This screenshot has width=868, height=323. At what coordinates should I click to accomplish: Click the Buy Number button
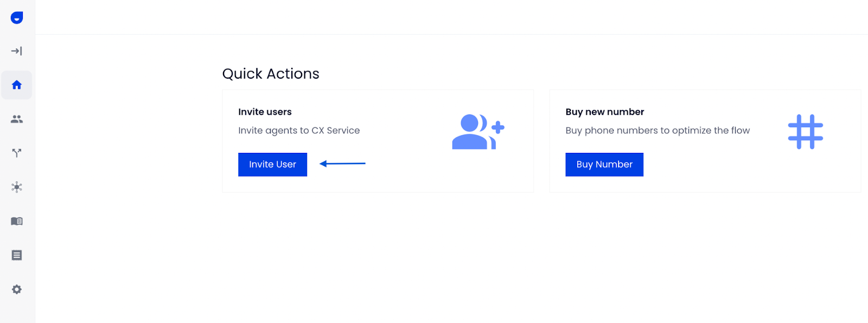604,164
